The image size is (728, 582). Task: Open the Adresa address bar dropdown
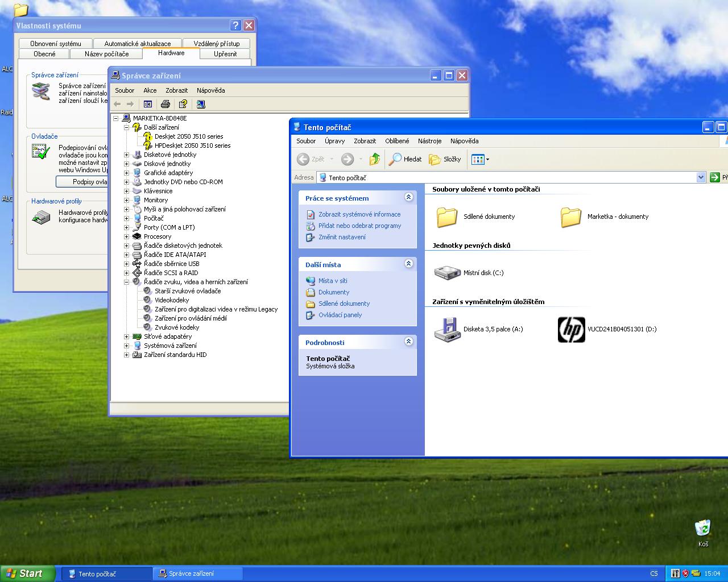tap(701, 177)
